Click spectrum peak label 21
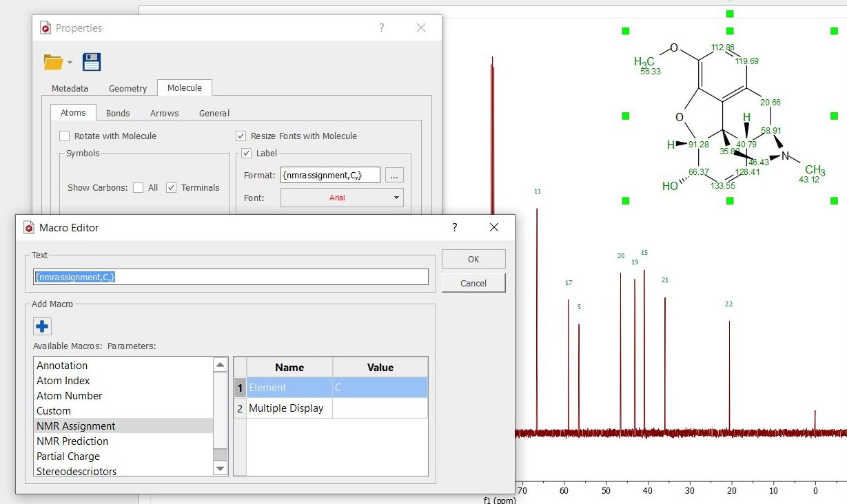The image size is (847, 504). click(665, 280)
